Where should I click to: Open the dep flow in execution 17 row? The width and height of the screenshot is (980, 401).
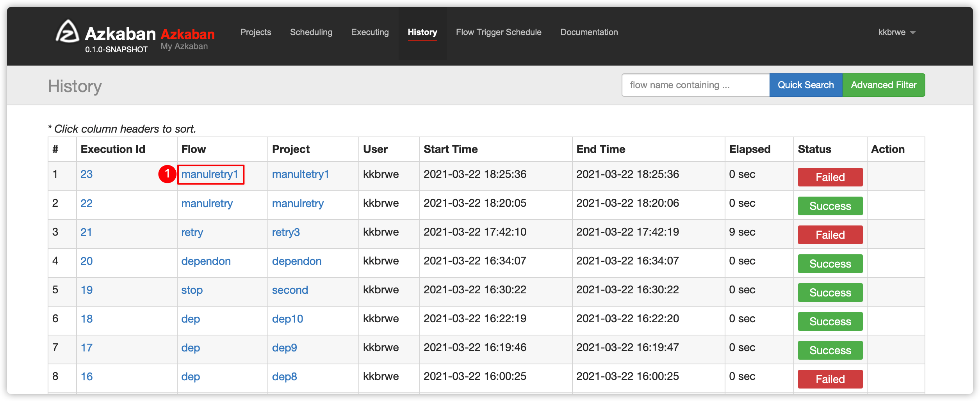point(191,348)
